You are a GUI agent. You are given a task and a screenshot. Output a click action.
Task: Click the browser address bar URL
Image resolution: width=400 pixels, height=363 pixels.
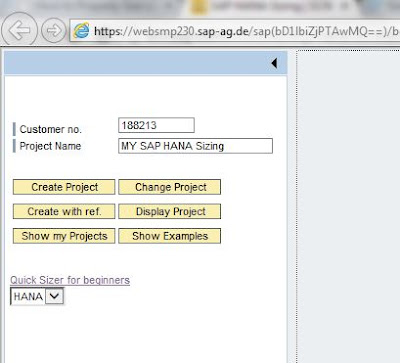pos(246,31)
